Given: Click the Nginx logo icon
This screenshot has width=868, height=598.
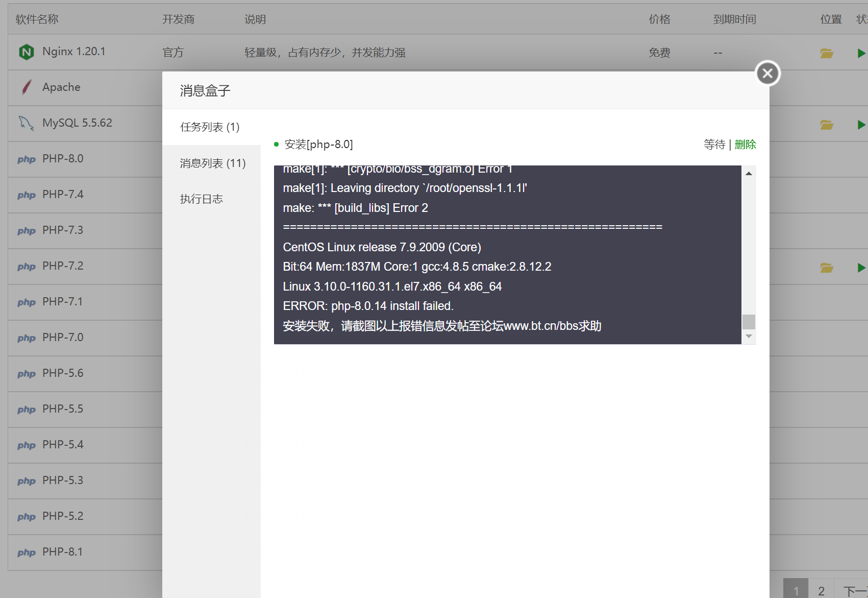Looking at the screenshot, I should (26, 52).
